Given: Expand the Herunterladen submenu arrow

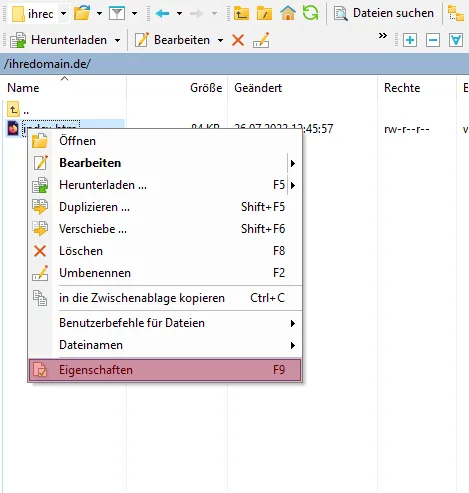Looking at the screenshot, I should pos(293,185).
